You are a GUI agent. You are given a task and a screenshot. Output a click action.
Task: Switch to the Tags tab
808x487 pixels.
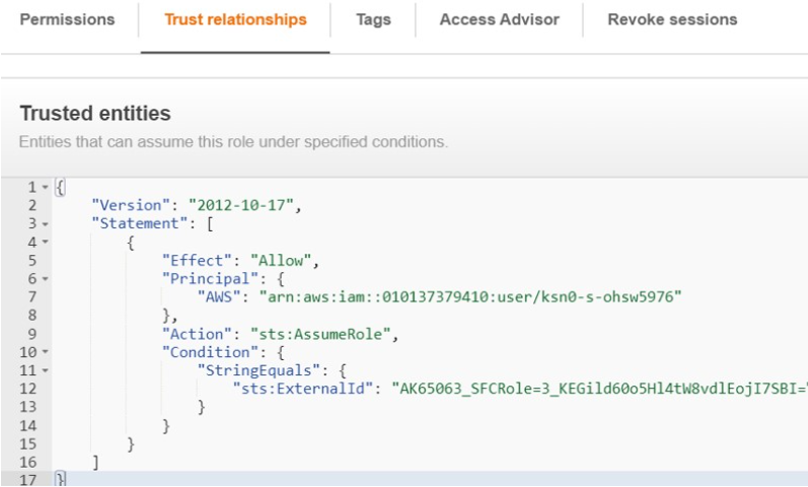coord(373,20)
